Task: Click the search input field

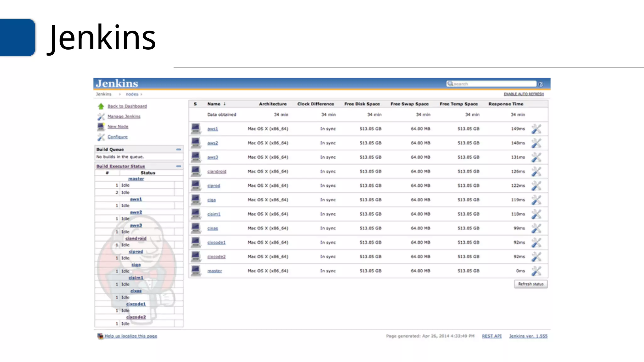Action: tap(491, 84)
